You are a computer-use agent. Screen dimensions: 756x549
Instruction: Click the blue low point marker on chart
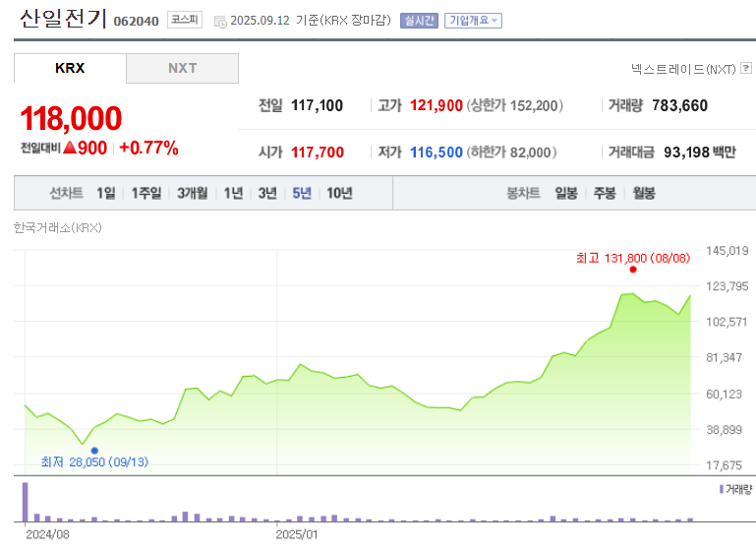94,451
